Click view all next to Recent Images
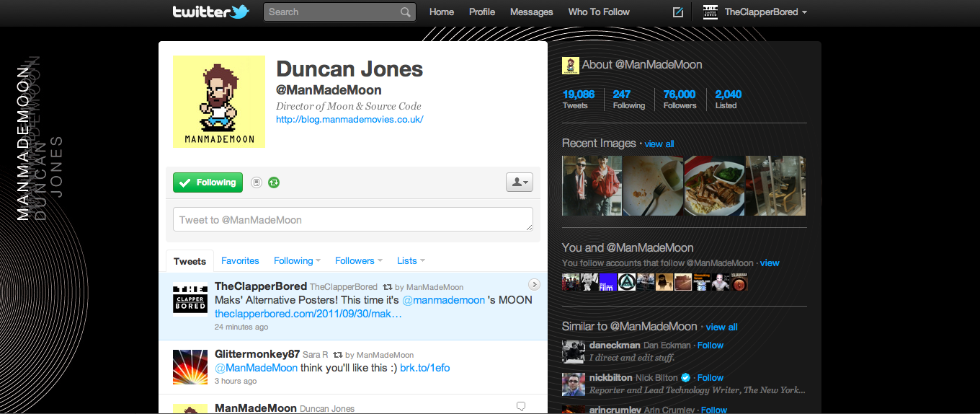980x414 pixels. (659, 144)
